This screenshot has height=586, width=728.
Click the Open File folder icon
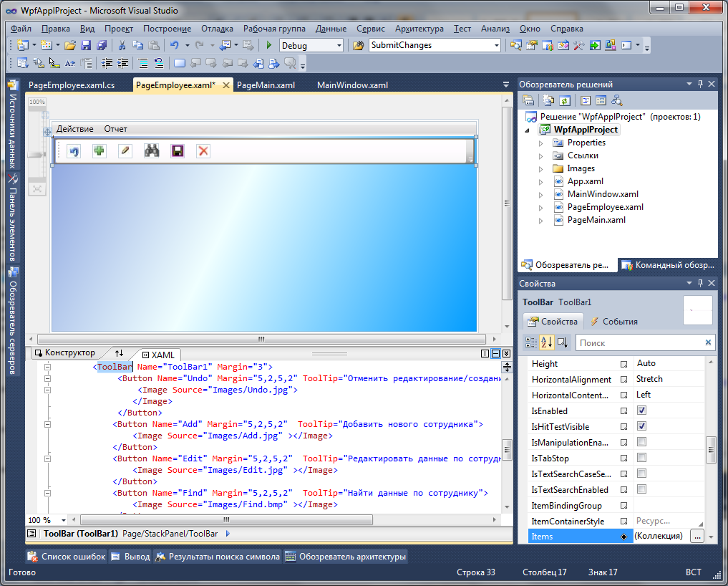coord(70,45)
